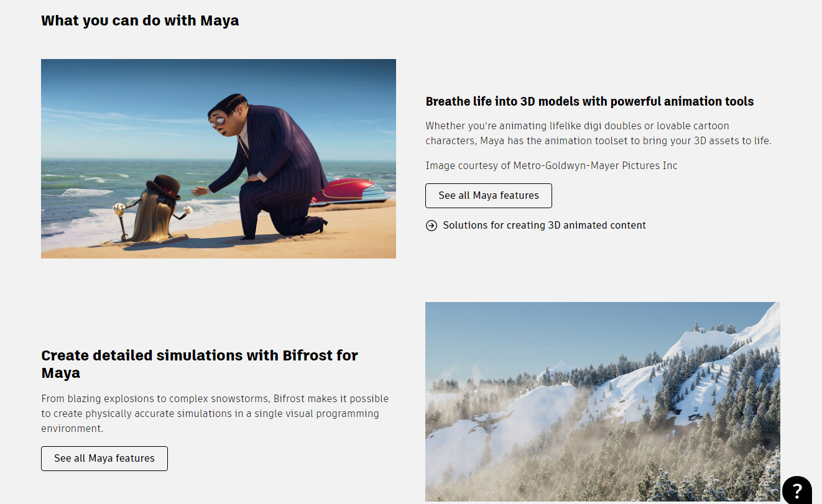This screenshot has height=504, width=822.
Task: Follow the Solutions for creating 3D animated content link
Action: click(x=544, y=226)
